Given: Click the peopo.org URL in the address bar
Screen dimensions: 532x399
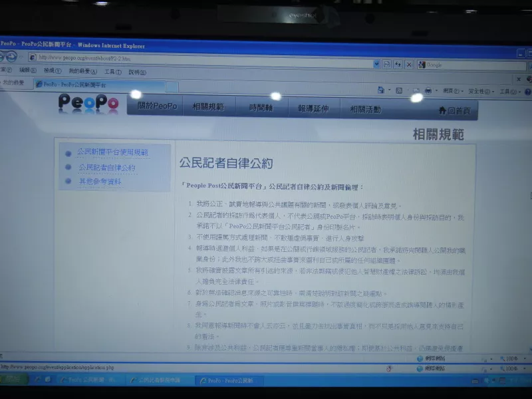Looking at the screenshot, I should point(84,58).
